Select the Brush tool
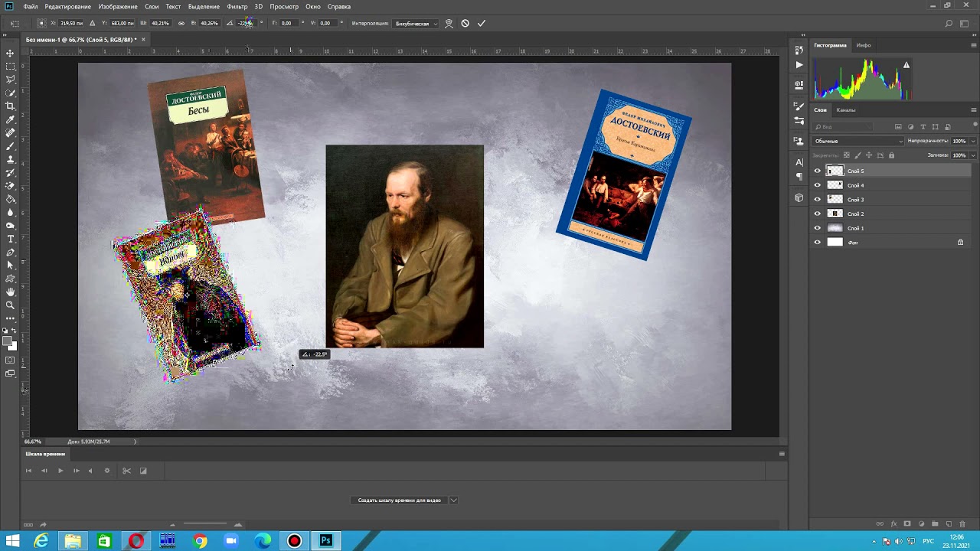Image resolution: width=980 pixels, height=551 pixels. point(10,146)
